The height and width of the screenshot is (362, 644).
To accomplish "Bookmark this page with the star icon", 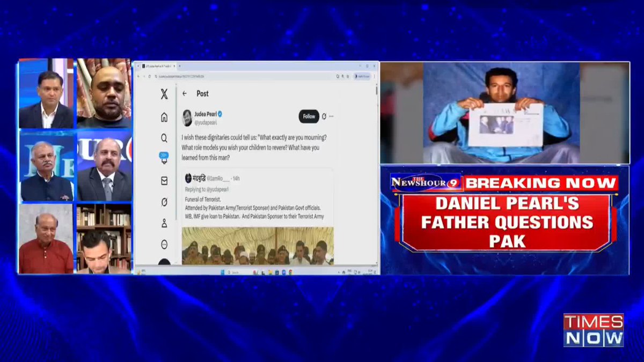I will pos(348,76).
